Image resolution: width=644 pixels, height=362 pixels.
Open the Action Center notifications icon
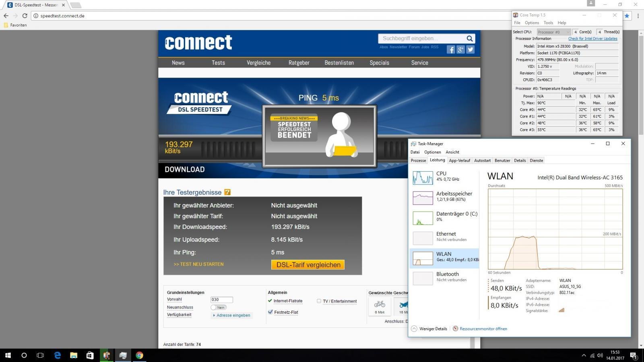point(633,356)
